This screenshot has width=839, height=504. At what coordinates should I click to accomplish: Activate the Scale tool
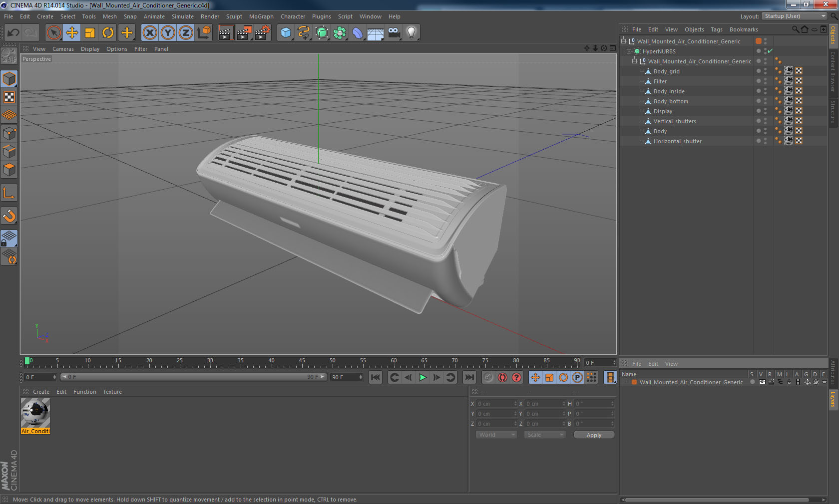pyautogui.click(x=90, y=33)
